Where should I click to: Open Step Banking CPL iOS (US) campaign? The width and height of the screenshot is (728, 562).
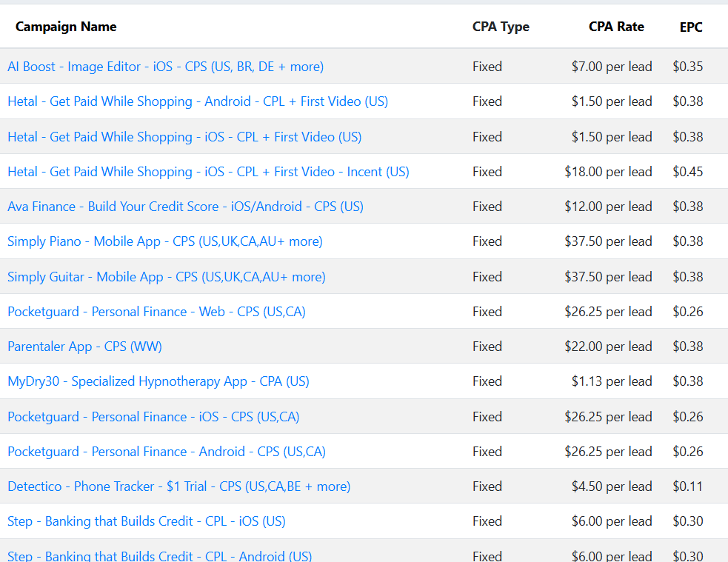(x=146, y=521)
